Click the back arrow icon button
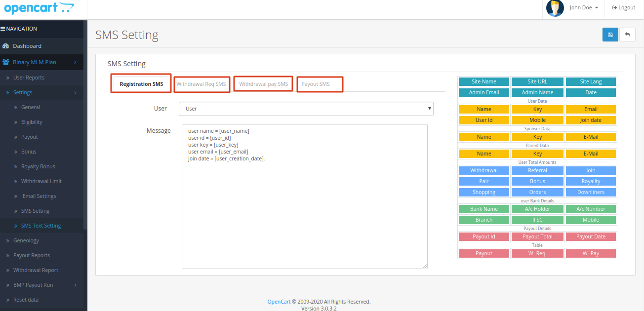 627,35
